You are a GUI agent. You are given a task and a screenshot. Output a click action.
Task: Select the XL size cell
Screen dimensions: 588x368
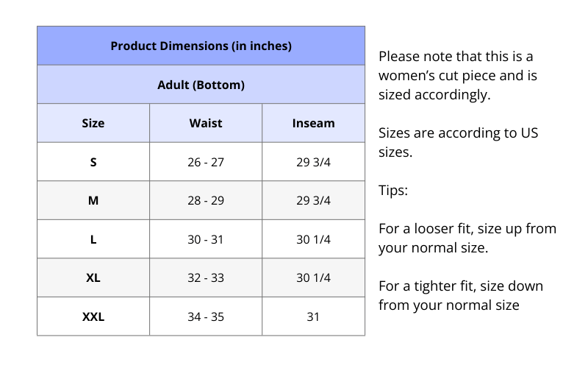[93, 278]
